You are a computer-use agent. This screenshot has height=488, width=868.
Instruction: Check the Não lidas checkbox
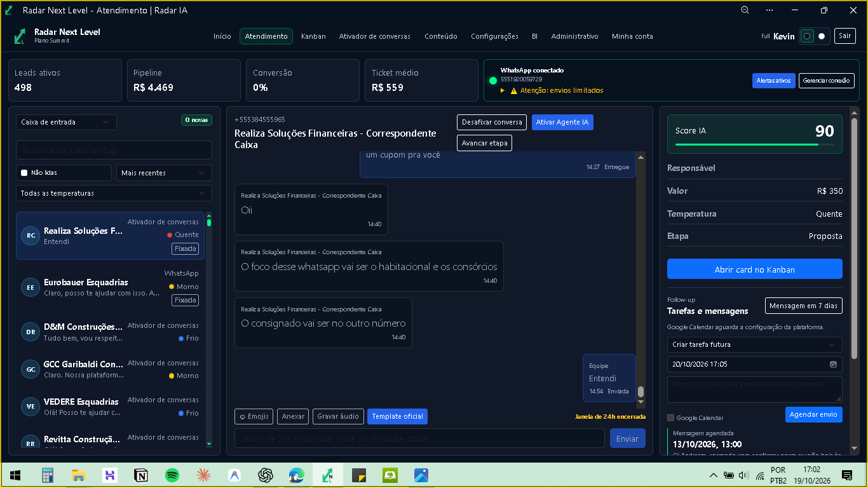24,173
